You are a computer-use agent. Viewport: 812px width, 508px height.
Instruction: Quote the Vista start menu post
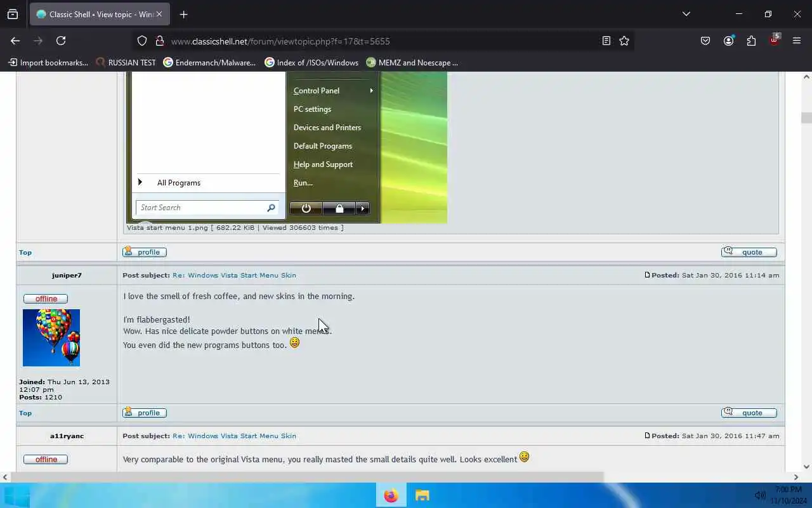pyautogui.click(x=749, y=252)
